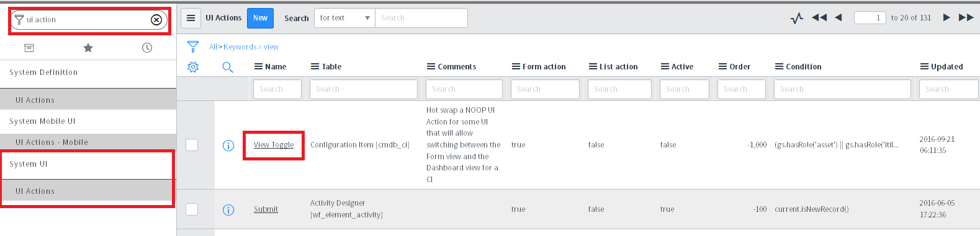Go to the last page of results
Viewport: 980px width, 236px height.
[966, 17]
